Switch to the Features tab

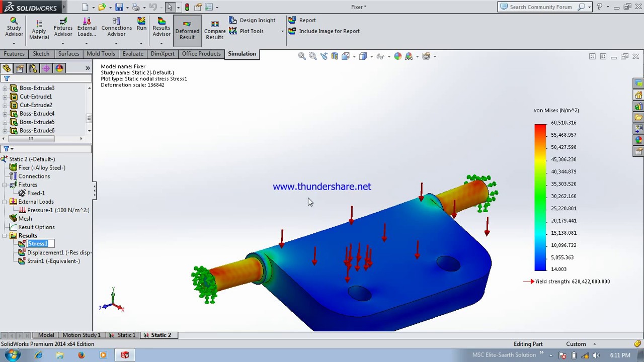(14, 54)
